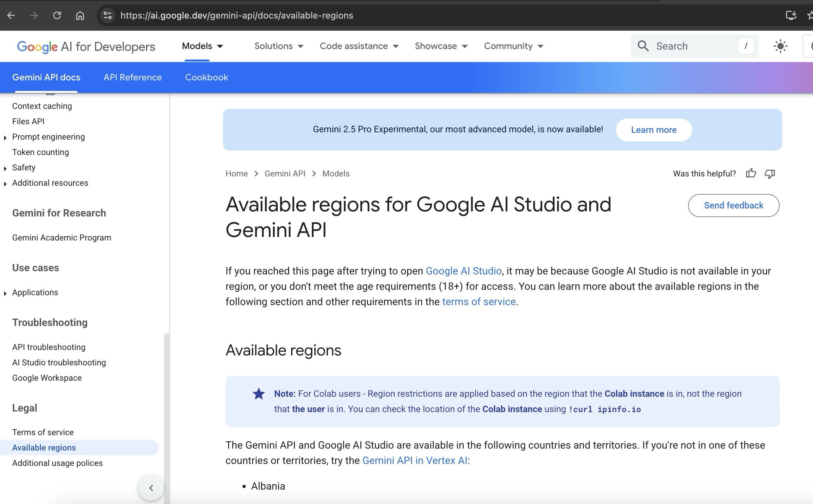Expand the Applications sidebar section
This screenshot has height=504, width=813.
coord(5,293)
